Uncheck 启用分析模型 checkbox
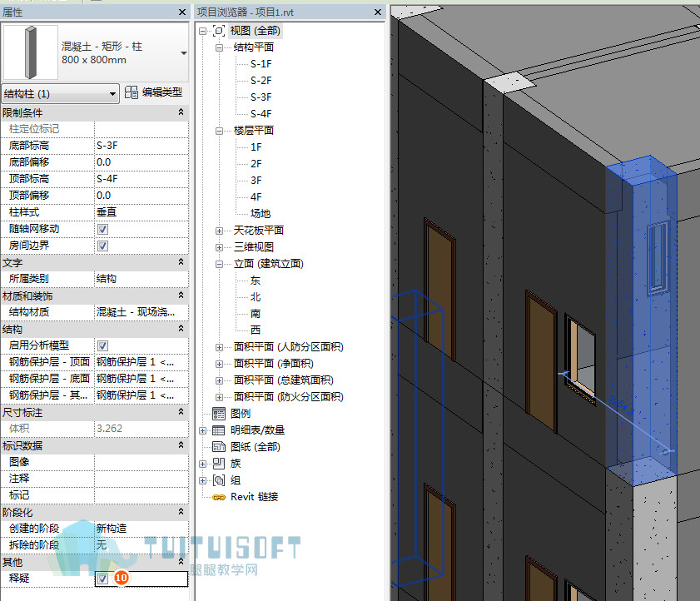Image resolution: width=700 pixels, height=601 pixels. pyautogui.click(x=102, y=345)
